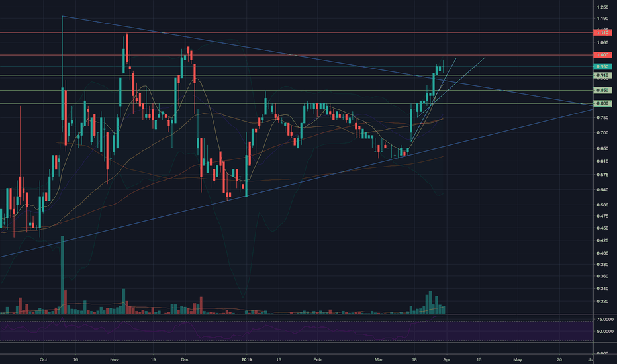Screen dimensions: 617x364
Task: Click the 0.800 horizontal line price tag
Action: point(602,103)
